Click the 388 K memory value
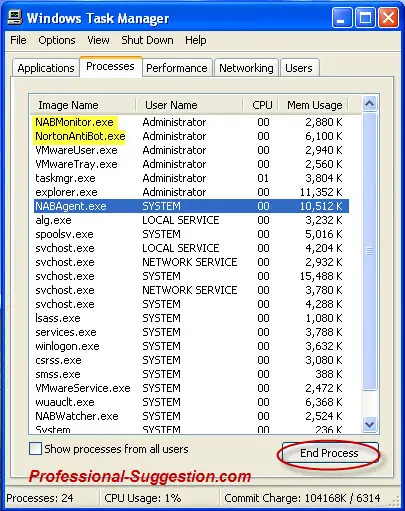Image resolution: width=405 pixels, height=511 pixels. coord(329,374)
